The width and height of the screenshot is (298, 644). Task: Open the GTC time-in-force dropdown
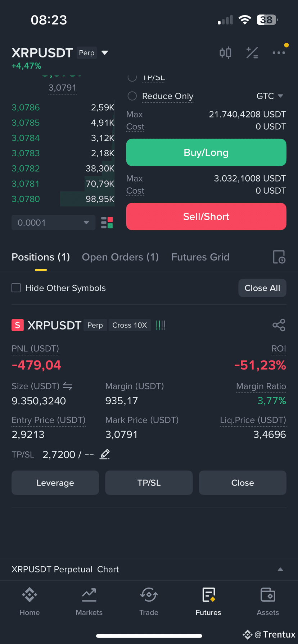pyautogui.click(x=270, y=96)
